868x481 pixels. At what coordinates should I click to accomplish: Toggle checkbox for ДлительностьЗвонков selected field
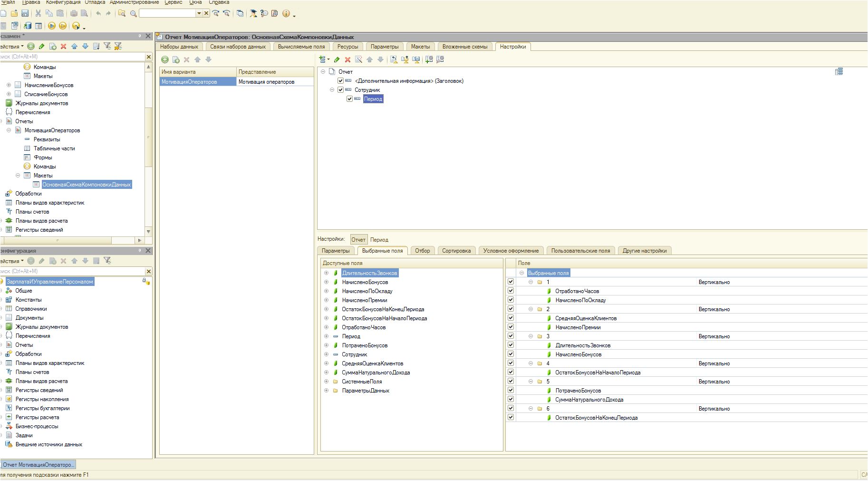coord(511,345)
